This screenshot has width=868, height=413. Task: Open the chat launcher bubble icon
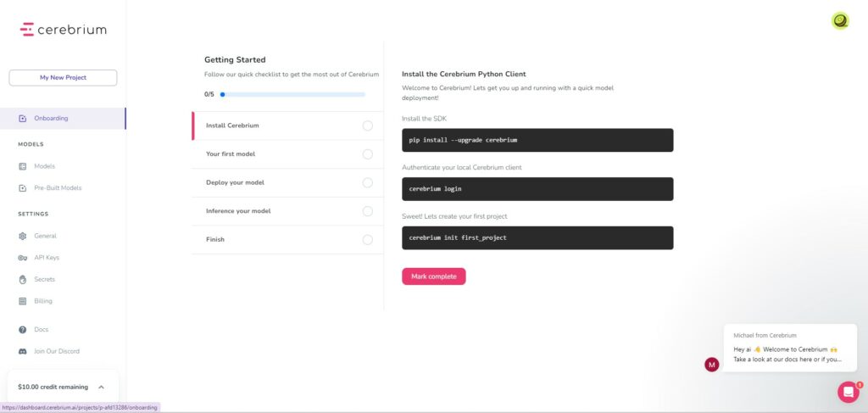(848, 392)
